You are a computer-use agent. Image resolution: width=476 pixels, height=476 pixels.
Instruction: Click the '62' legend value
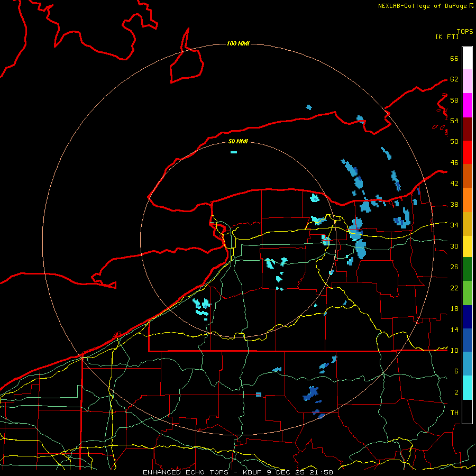click(x=454, y=79)
